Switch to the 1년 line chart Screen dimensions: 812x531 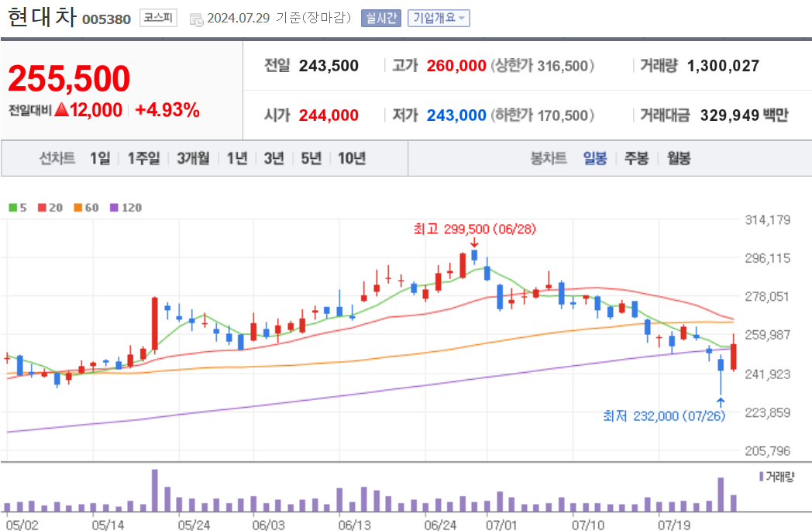coord(237,158)
